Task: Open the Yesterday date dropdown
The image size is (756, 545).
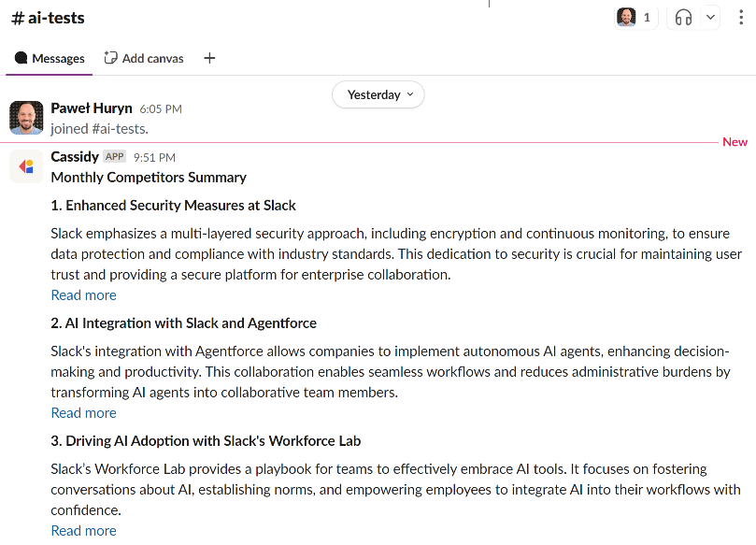Action: (x=378, y=94)
